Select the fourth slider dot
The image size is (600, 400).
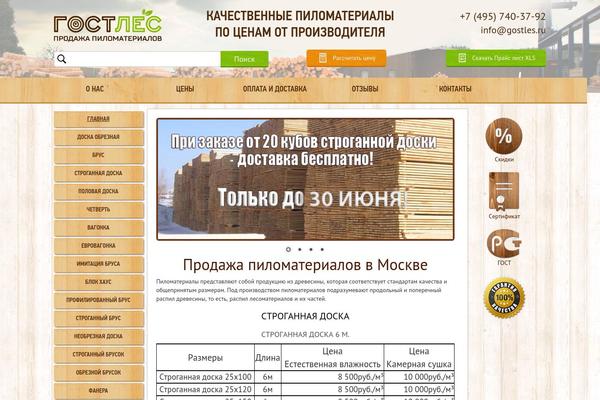click(x=322, y=249)
